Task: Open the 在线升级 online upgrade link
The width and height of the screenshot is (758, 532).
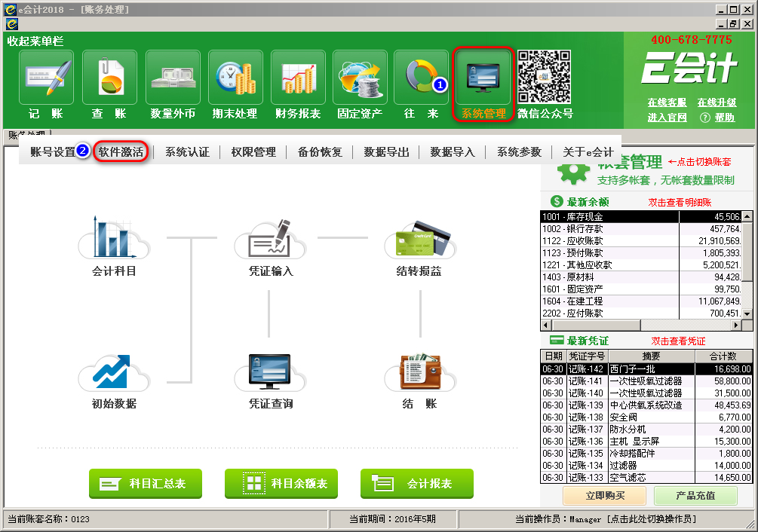Action: [717, 102]
